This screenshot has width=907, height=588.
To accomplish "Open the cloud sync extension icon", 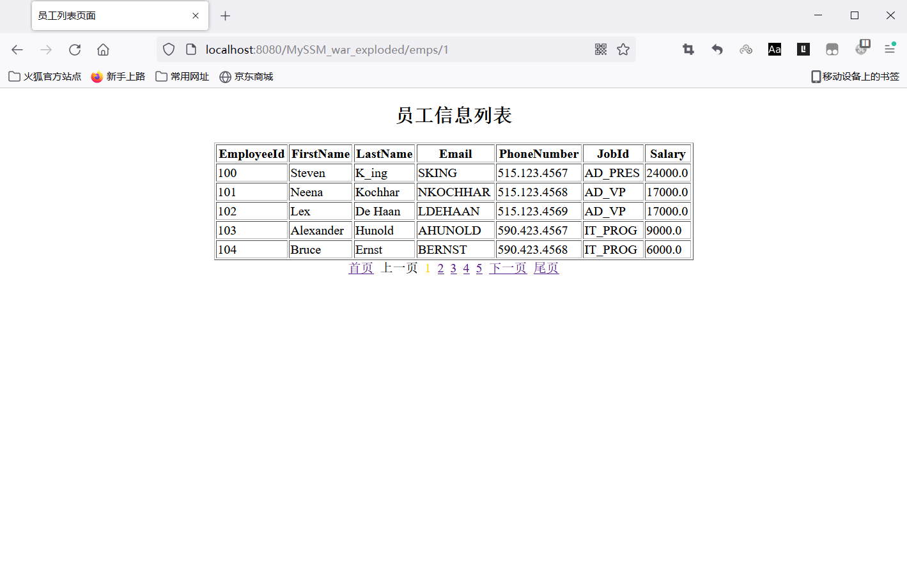I will (746, 49).
